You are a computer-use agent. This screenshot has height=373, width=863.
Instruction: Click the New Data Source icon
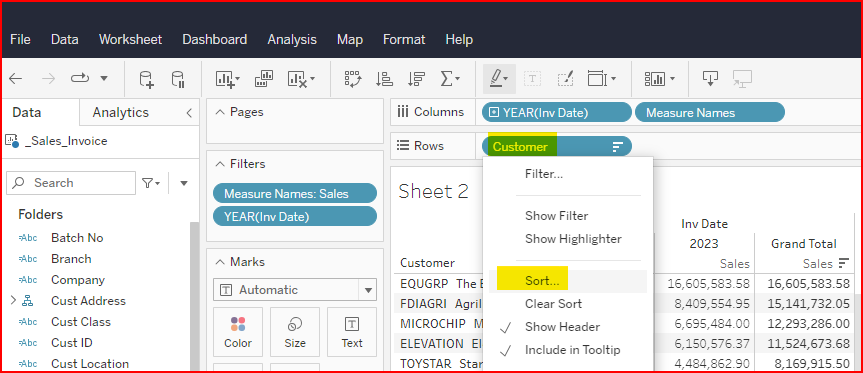tap(146, 79)
